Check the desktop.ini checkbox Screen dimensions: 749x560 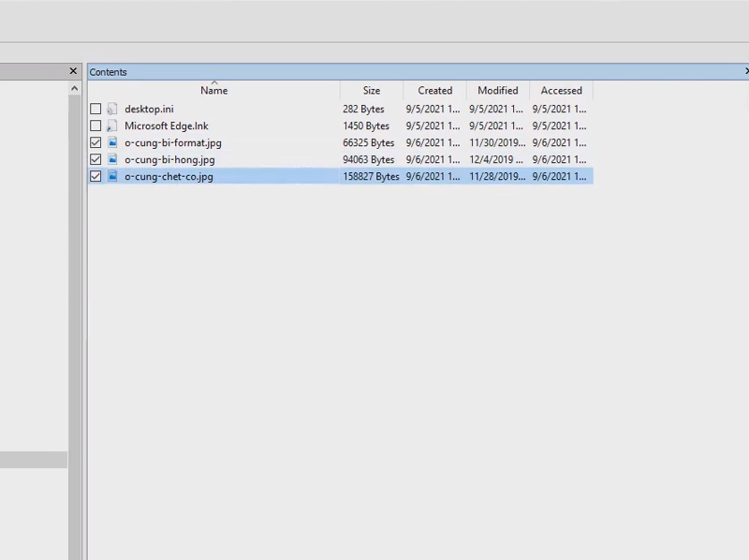pyautogui.click(x=95, y=110)
